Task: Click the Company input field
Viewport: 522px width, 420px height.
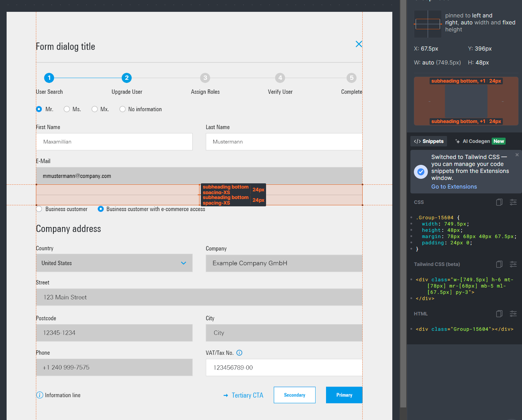Action: [284, 263]
